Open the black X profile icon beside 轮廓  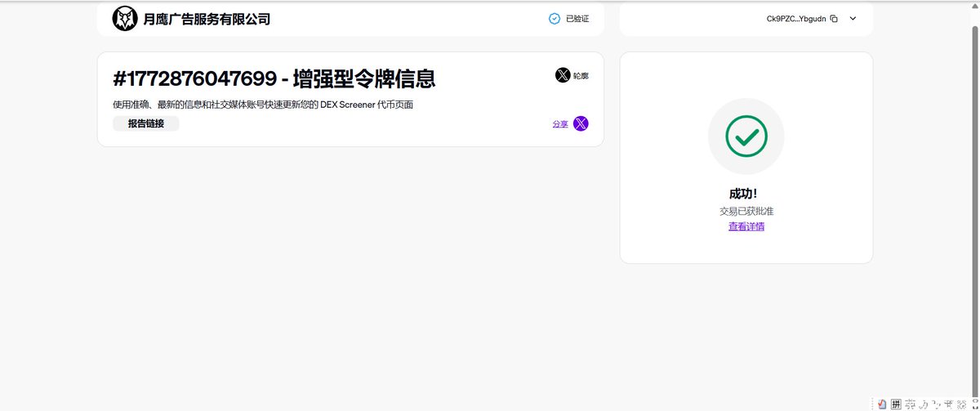coord(563,75)
